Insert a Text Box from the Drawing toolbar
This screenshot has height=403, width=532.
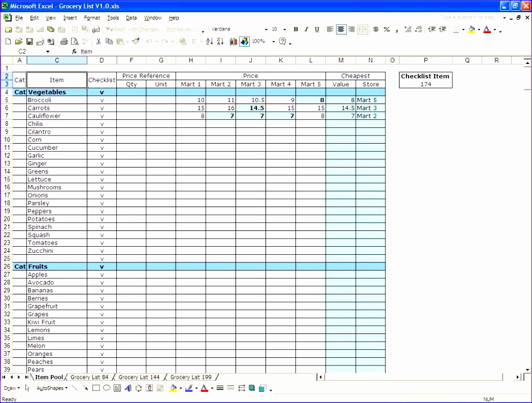(117, 388)
